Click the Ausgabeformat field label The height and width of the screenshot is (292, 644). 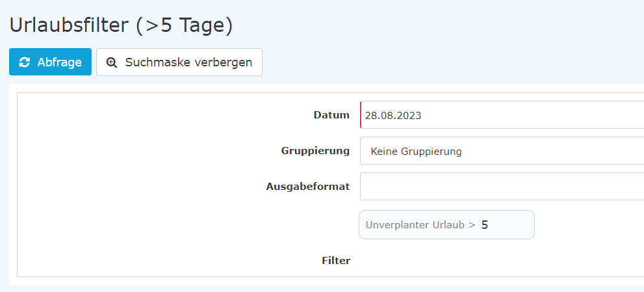(x=308, y=187)
